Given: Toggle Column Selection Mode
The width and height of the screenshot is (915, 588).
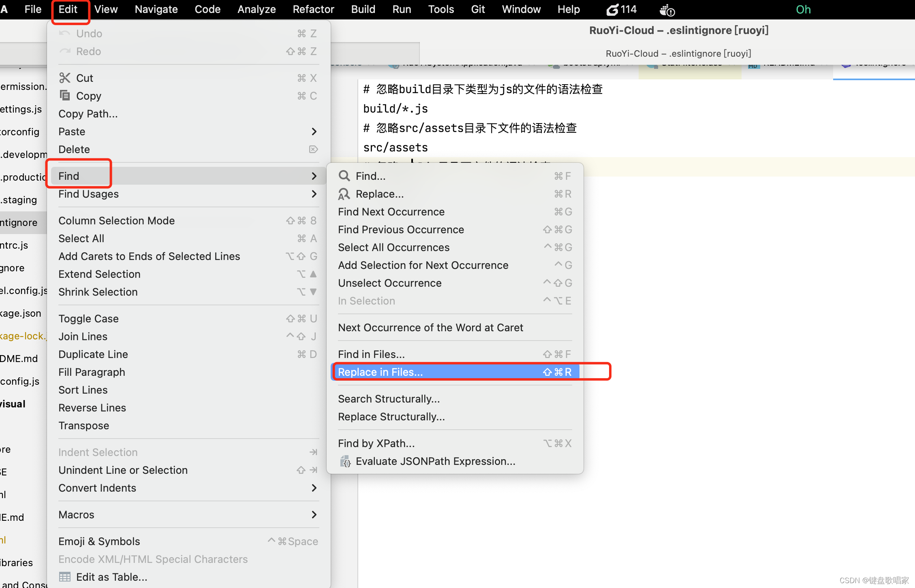Looking at the screenshot, I should click(x=116, y=221).
